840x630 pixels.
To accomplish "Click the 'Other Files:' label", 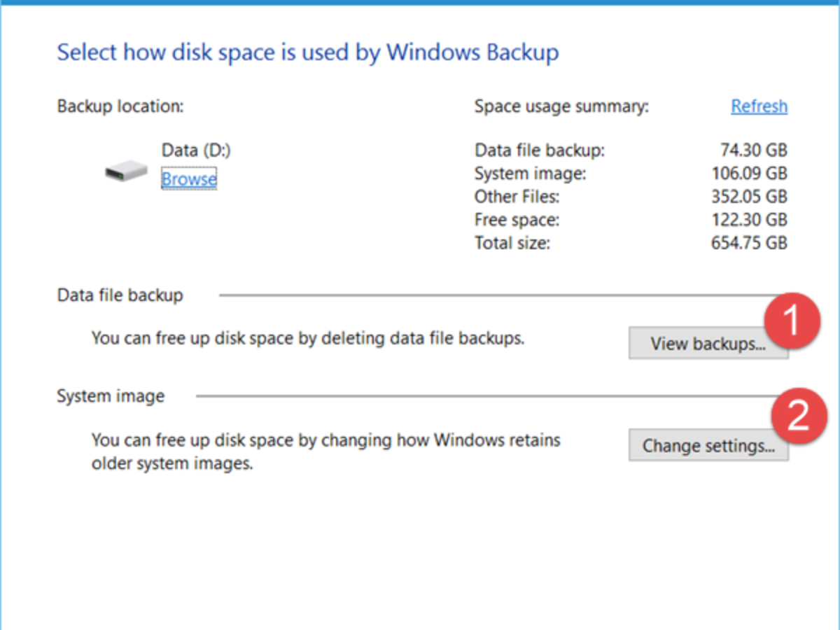I will 517,196.
